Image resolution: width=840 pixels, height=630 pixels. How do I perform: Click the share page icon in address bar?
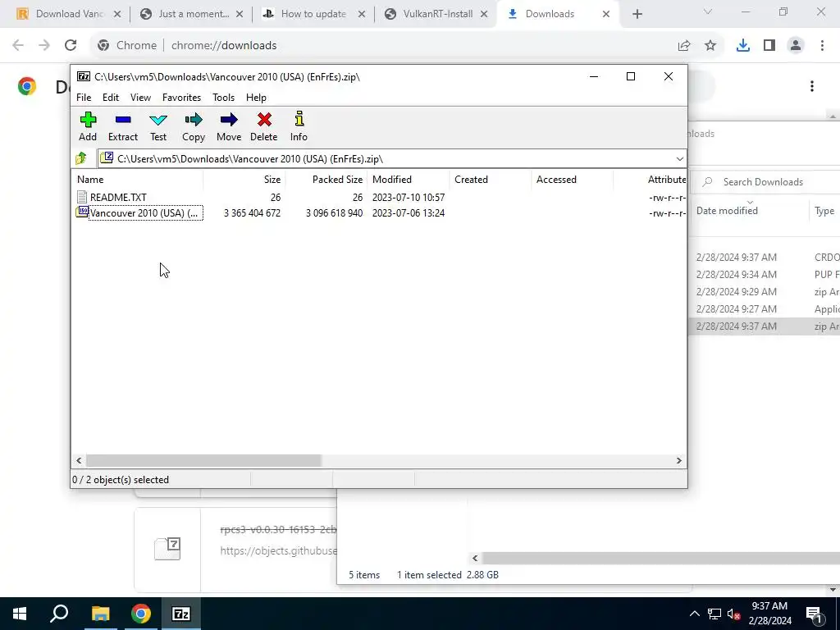[x=684, y=46]
